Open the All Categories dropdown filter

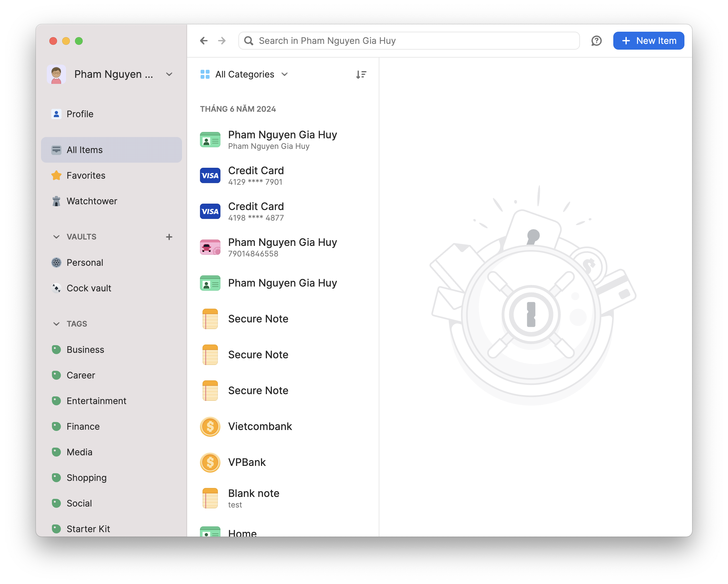click(244, 75)
